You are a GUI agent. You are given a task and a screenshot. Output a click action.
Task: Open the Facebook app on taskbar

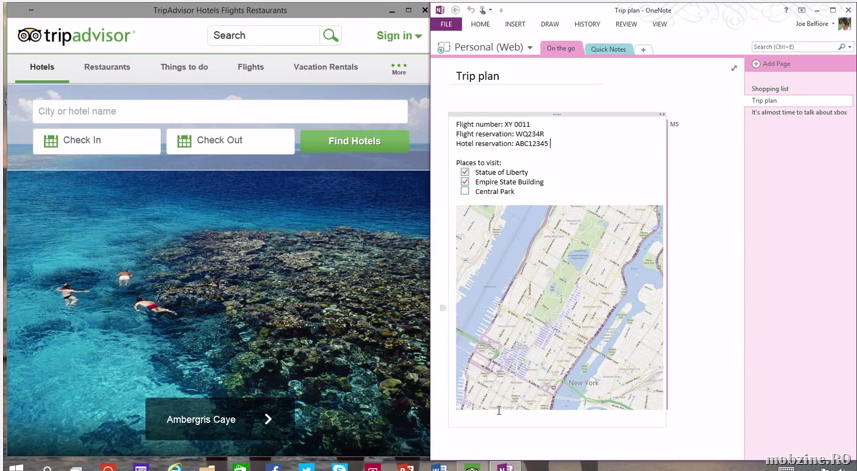[x=274, y=468]
